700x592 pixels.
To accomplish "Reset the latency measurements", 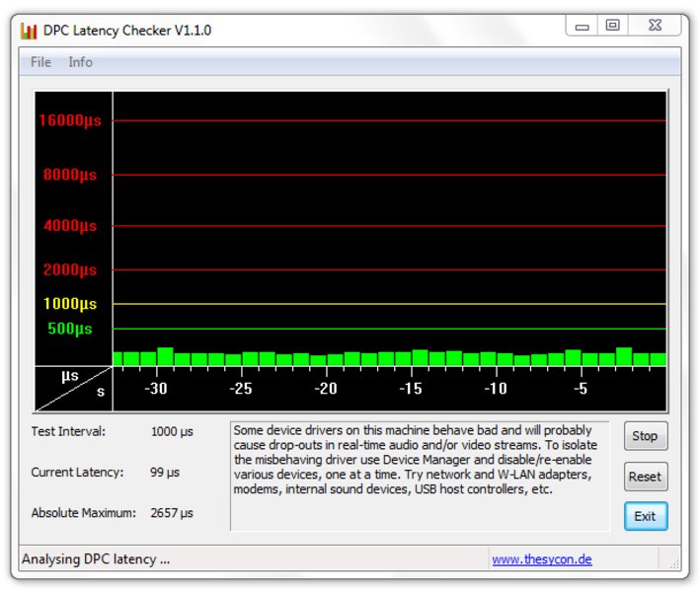I will (645, 477).
